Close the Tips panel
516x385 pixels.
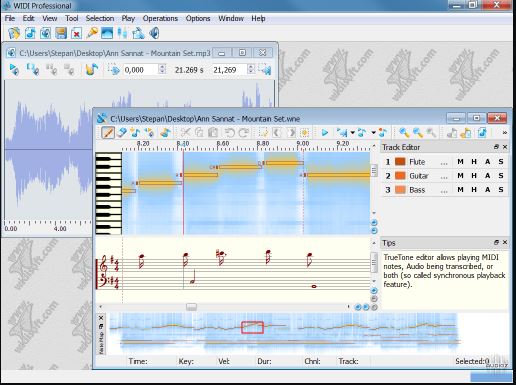505,242
